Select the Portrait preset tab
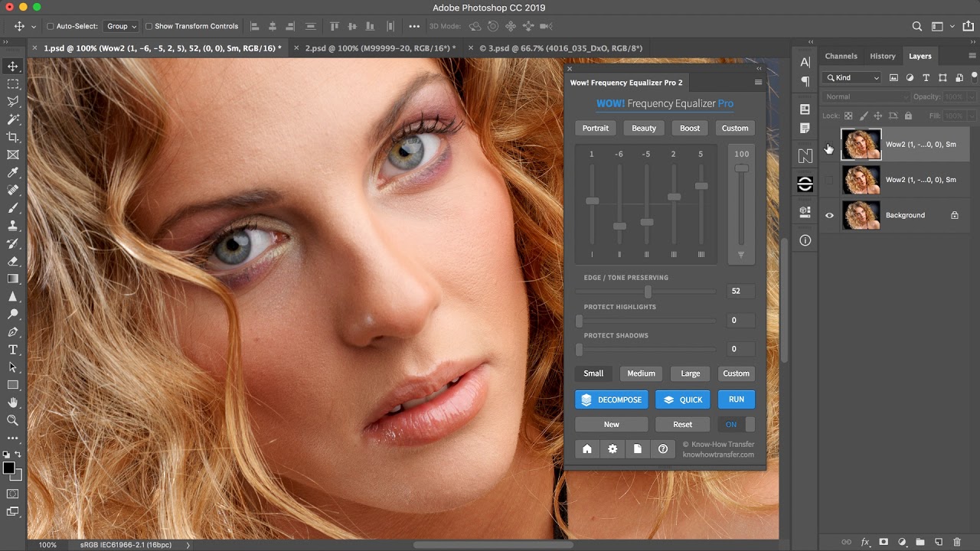980x551 pixels. (596, 128)
